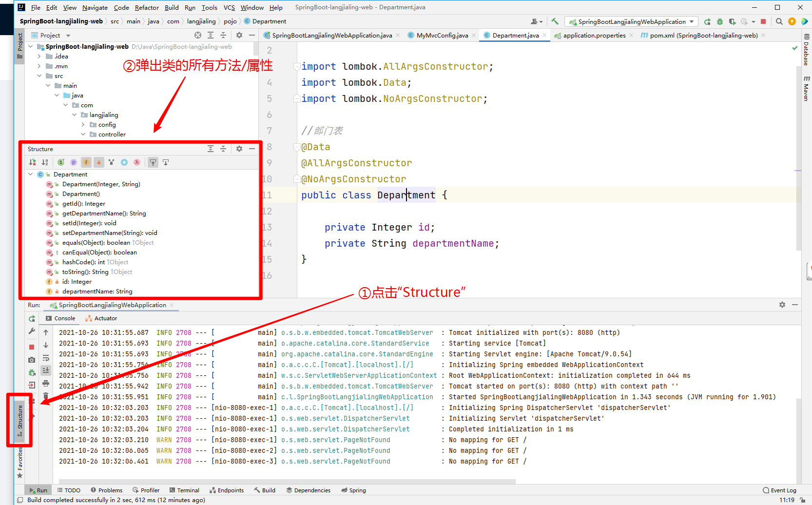Open Structure panel settings gear
The image size is (812, 505).
click(x=239, y=149)
